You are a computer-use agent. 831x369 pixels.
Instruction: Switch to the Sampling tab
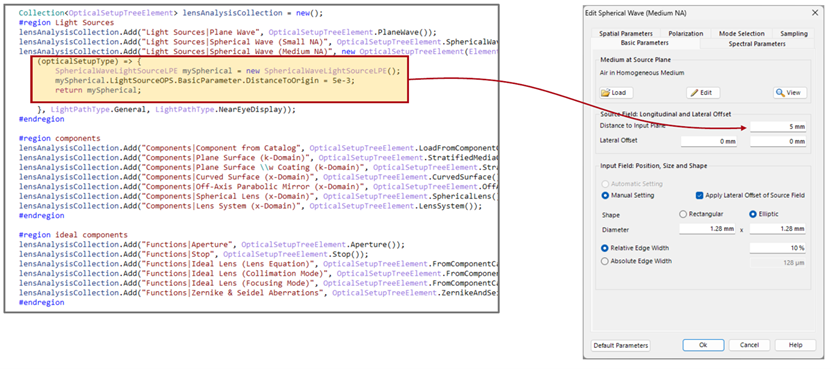[x=793, y=33]
